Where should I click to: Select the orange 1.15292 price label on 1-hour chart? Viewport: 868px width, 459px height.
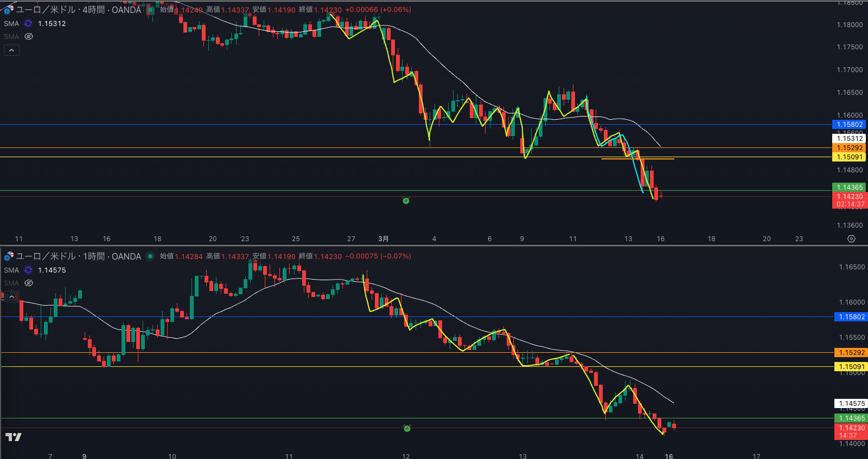coord(851,353)
